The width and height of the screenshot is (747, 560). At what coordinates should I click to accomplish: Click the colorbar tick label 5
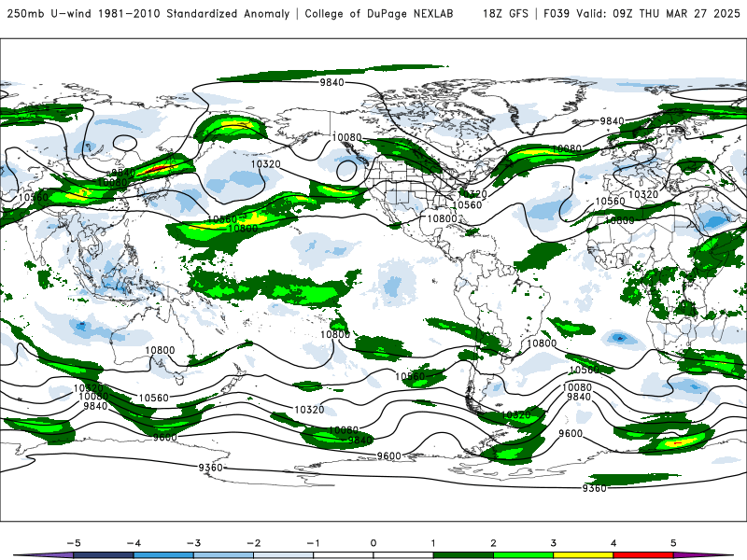tap(673, 543)
